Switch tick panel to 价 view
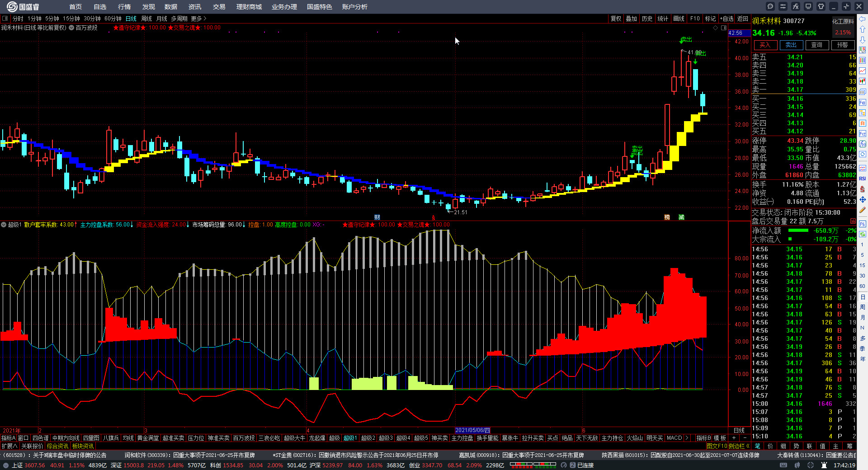Image resolution: width=868 pixels, height=470 pixels. pyautogui.click(x=770, y=446)
